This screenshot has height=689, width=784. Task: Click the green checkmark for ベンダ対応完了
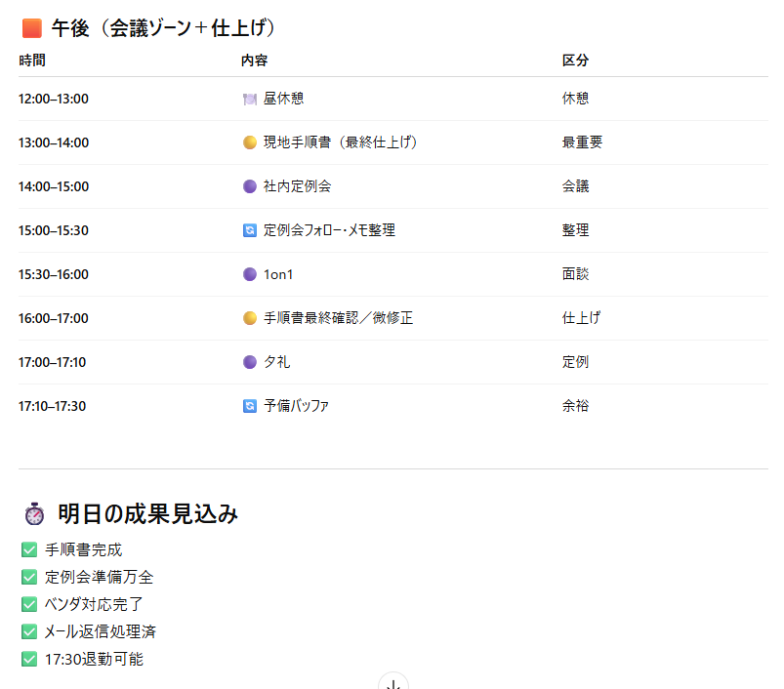pos(29,604)
